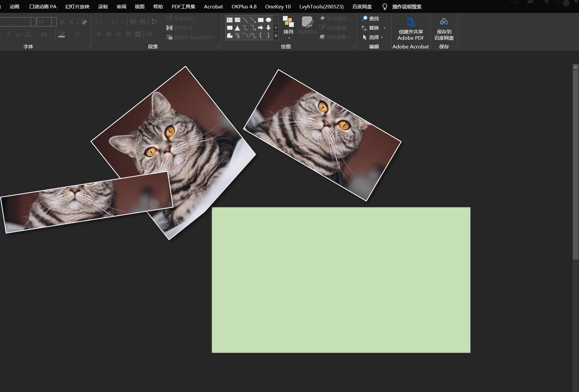Viewport: 579px width, 392px height.
Task: Switch to the 视图 tab
Action: (140, 7)
